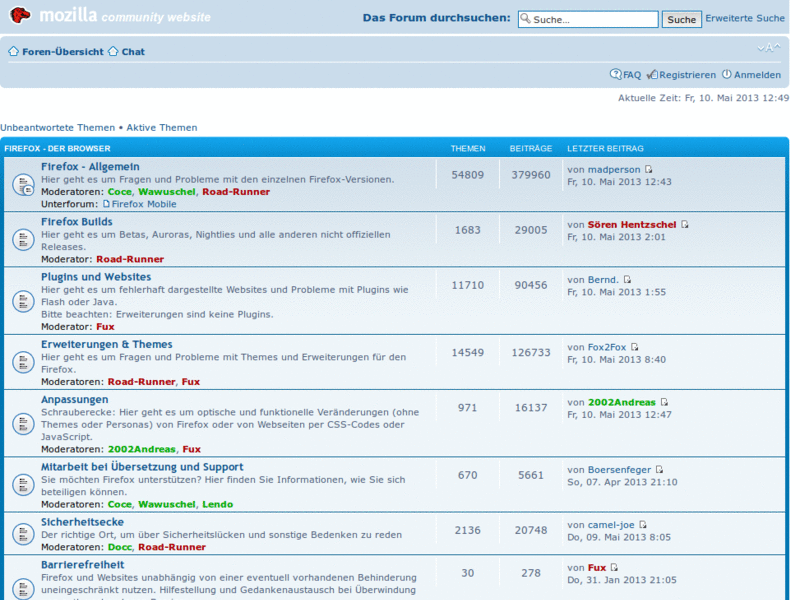The width and height of the screenshot is (800, 600).
Task: View Boersenfeger's profile
Action: 619,469
